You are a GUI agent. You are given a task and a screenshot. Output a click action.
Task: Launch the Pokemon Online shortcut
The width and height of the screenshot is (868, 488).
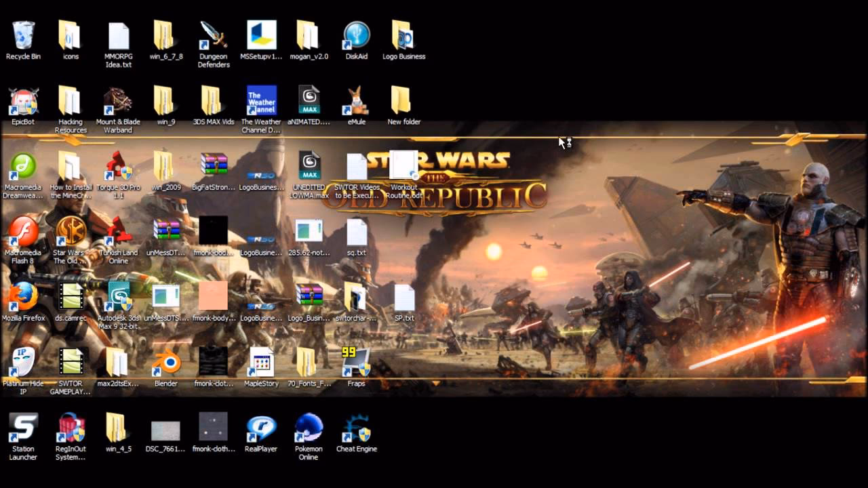[309, 428]
